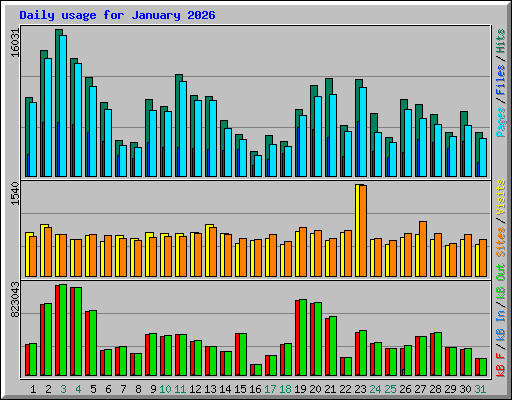The image size is (512, 400).
Task: Click day 21 on the x-axis
Action: [330, 389]
